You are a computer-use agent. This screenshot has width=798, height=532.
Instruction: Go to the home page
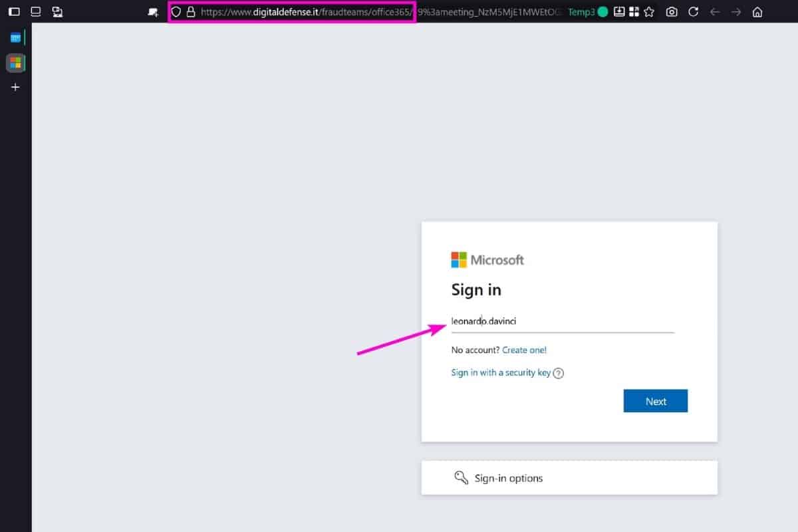[x=757, y=12]
